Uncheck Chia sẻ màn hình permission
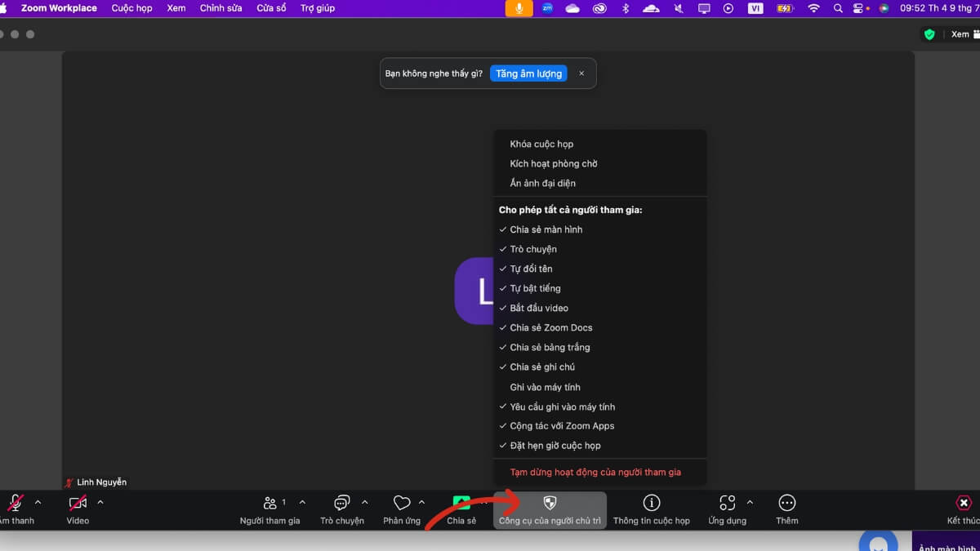Screen dimensions: 980x551 point(546,229)
